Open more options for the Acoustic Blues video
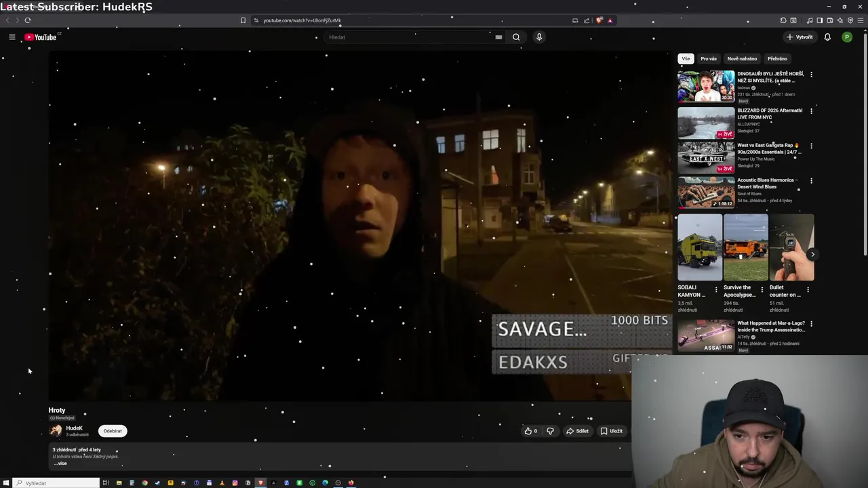This screenshot has width=868, height=488. point(811,181)
